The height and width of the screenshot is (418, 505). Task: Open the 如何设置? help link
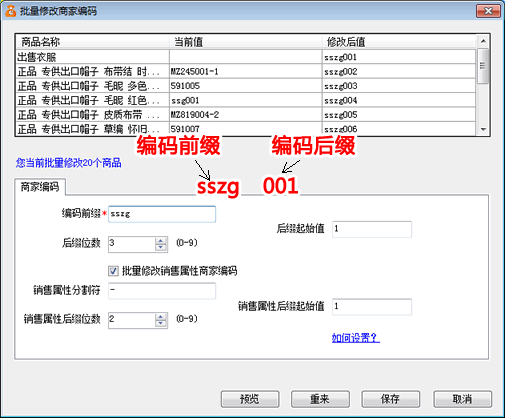(356, 338)
